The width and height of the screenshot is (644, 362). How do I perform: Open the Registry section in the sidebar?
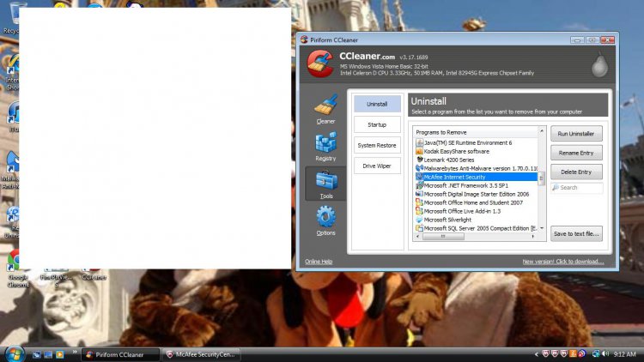tap(325, 146)
